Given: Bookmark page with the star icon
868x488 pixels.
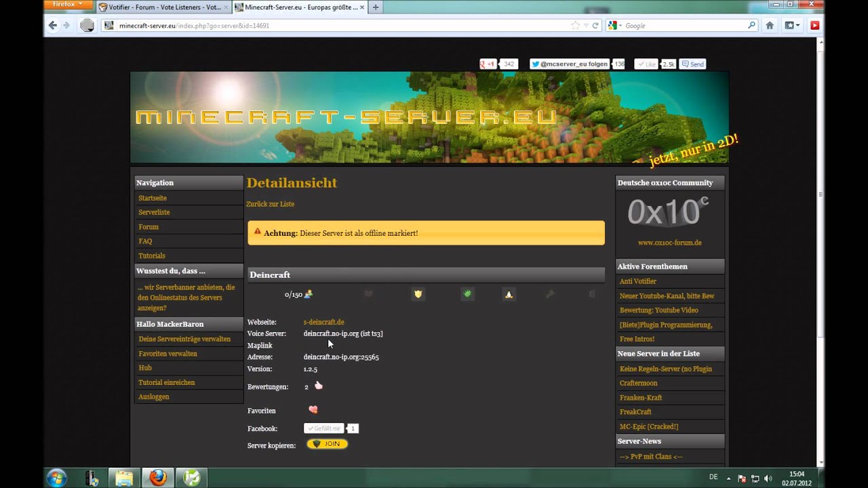Looking at the screenshot, I should 576,26.
